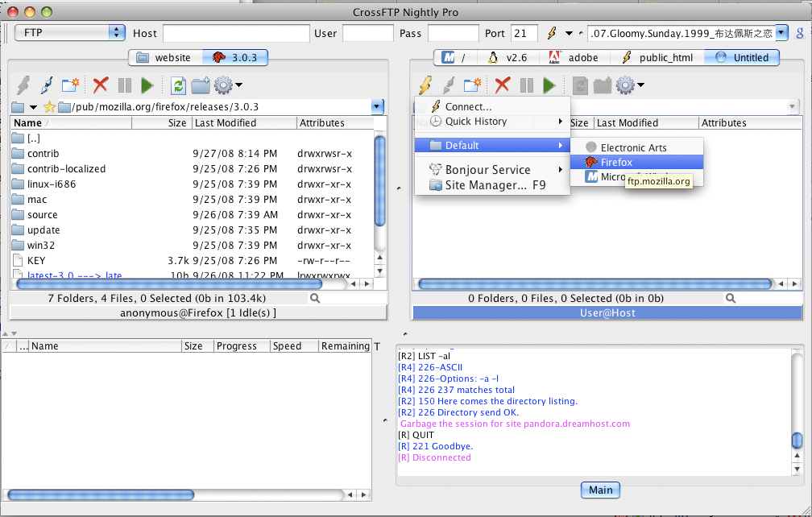Select the Electronic Arts site
The width and height of the screenshot is (812, 517).
click(636, 147)
